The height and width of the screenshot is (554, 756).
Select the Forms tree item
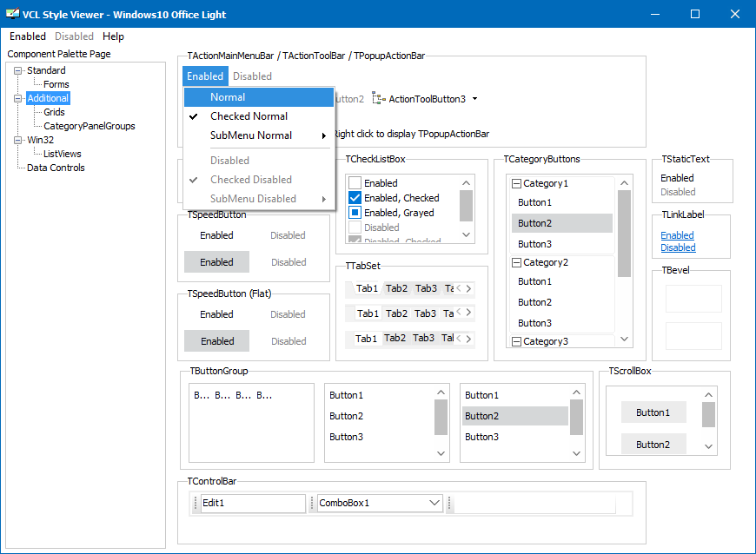[56, 84]
